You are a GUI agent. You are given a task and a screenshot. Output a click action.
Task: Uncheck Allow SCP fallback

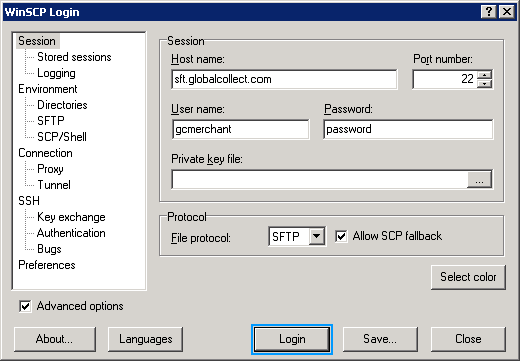(x=341, y=236)
